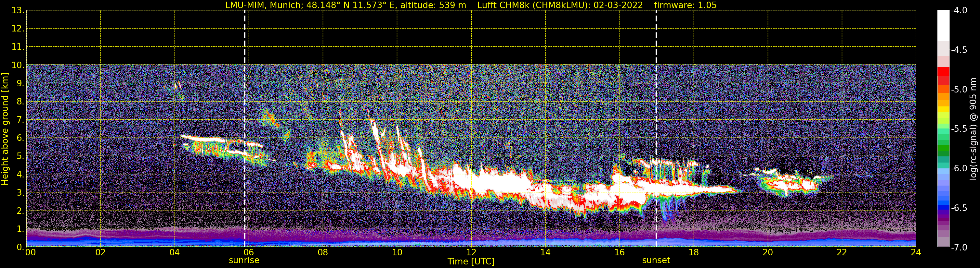Click the '20' time axis tick label
The width and height of the screenshot is (980, 268).
(x=768, y=252)
